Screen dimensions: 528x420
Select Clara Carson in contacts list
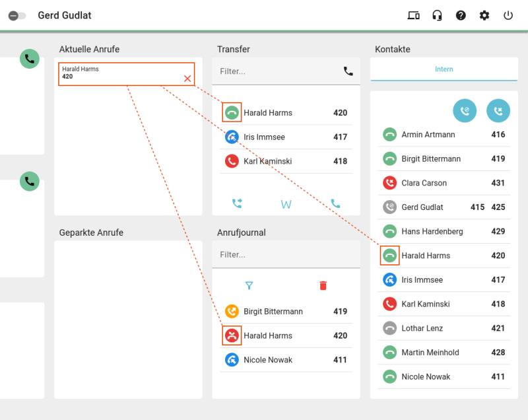(444, 183)
